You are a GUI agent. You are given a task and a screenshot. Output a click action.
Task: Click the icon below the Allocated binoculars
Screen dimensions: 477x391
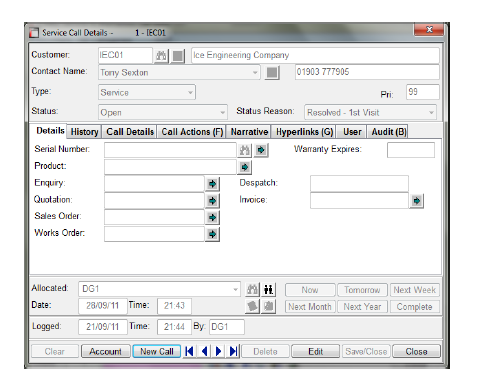coord(252,306)
